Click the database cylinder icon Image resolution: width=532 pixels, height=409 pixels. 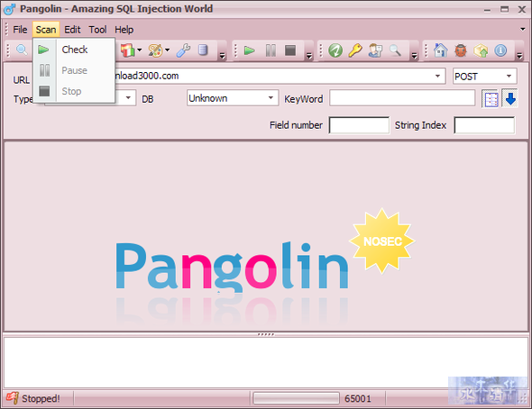tap(203, 50)
